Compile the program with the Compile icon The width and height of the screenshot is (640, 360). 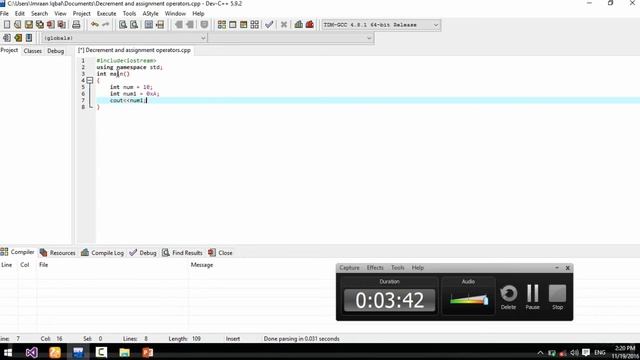tap(222, 25)
